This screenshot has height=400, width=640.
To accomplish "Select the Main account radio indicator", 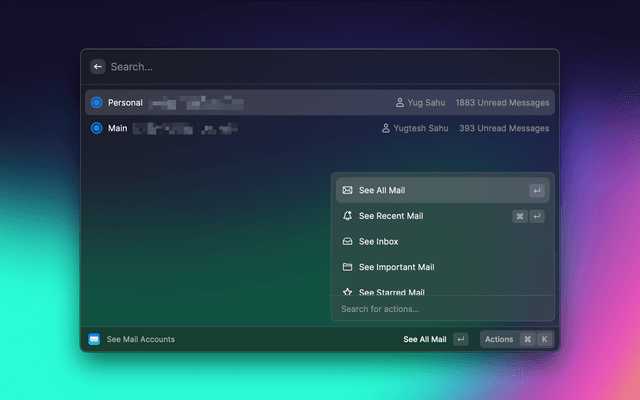I will [96, 129].
